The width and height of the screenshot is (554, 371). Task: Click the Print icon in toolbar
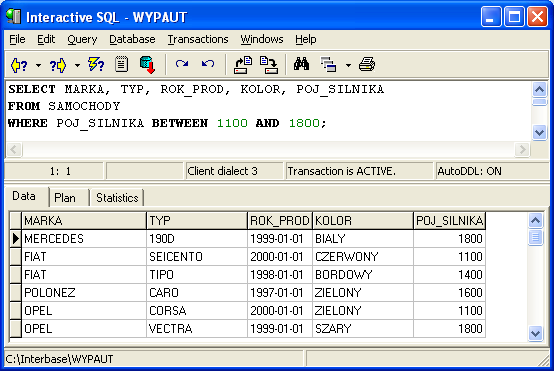[x=367, y=65]
